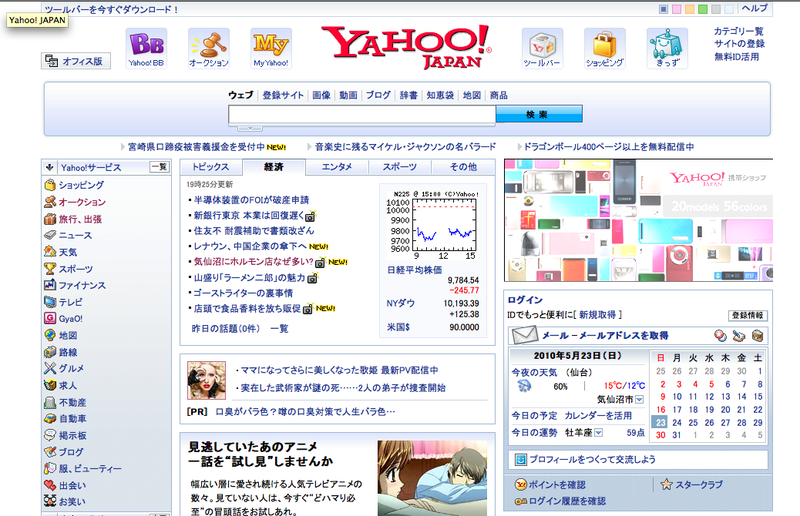Click the オフィス版 button

pos(76,61)
